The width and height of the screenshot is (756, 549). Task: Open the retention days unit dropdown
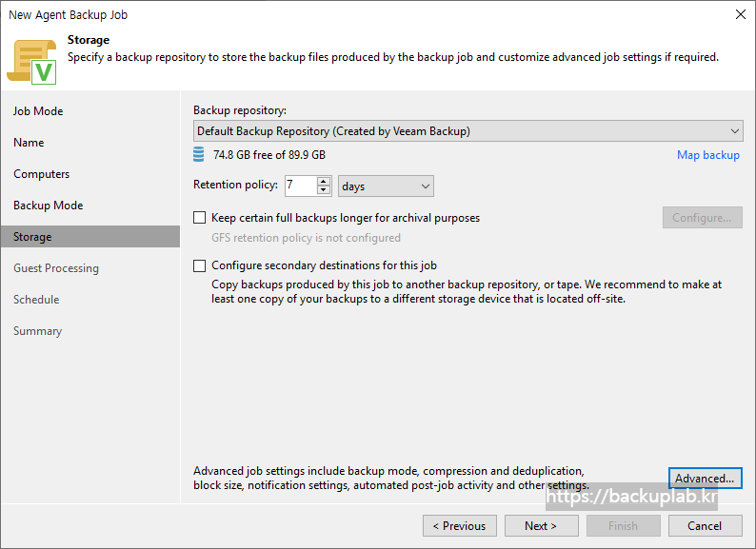pos(386,186)
